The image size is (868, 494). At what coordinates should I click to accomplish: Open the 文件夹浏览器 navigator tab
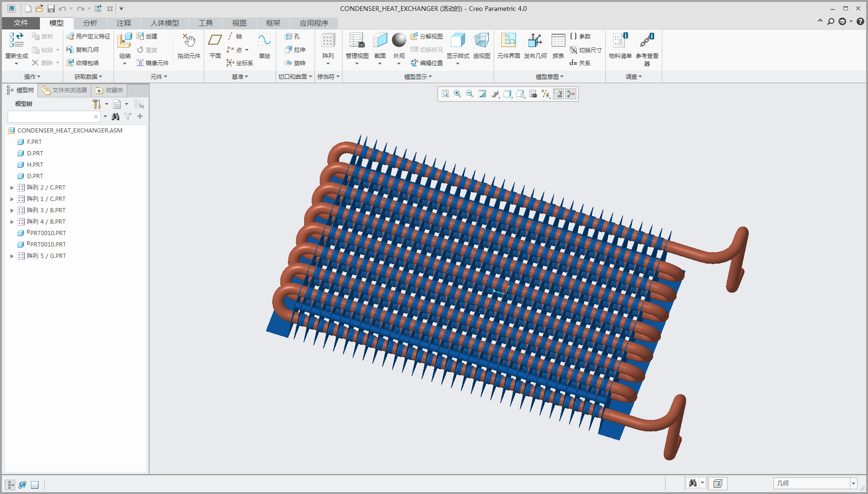(65, 90)
